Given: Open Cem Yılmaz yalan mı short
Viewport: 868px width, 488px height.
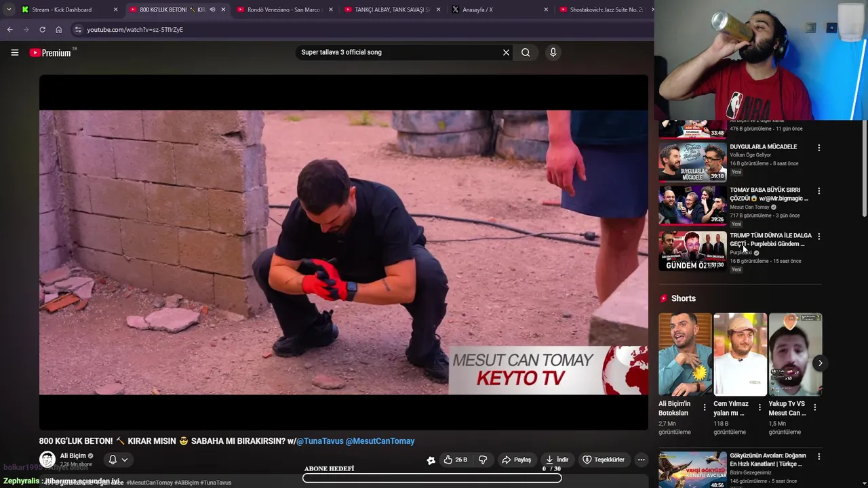Looking at the screenshot, I should (740, 354).
